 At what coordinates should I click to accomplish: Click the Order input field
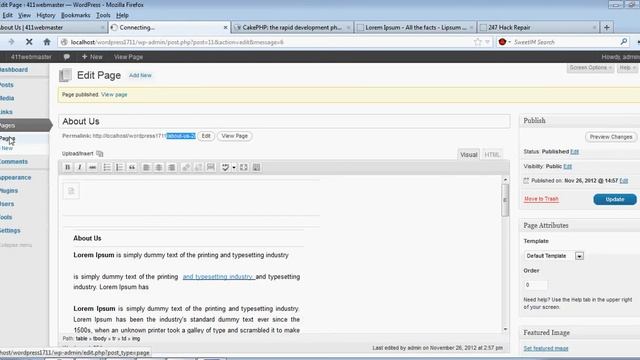pyautogui.click(x=535, y=285)
